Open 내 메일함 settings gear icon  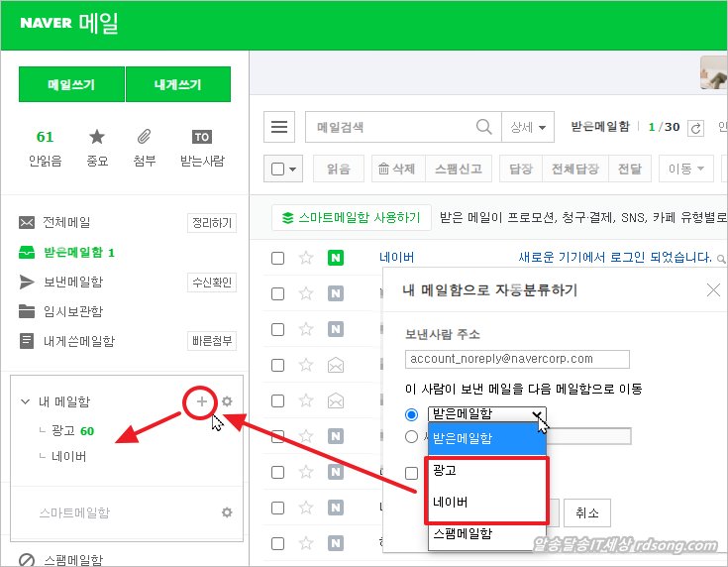coord(227,401)
